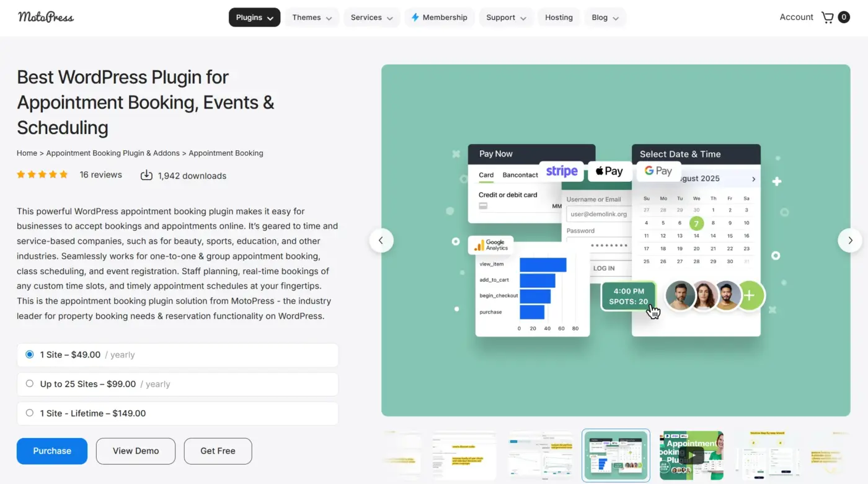
Task: Click the green plus circle in slide
Action: 750,295
